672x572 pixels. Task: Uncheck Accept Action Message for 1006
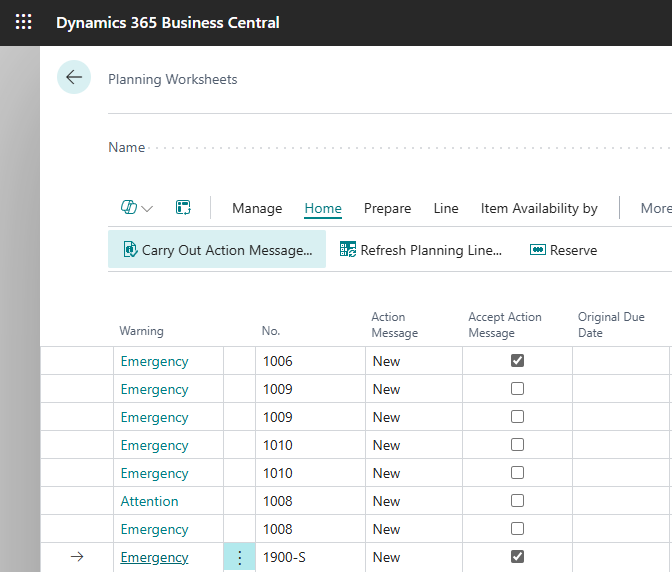pyautogui.click(x=517, y=361)
